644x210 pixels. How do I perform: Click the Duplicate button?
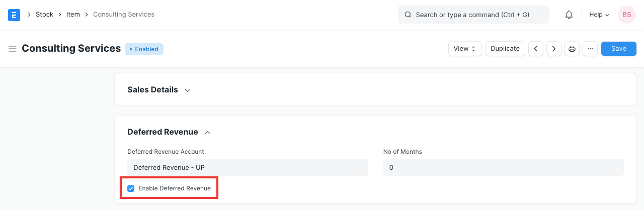click(505, 49)
